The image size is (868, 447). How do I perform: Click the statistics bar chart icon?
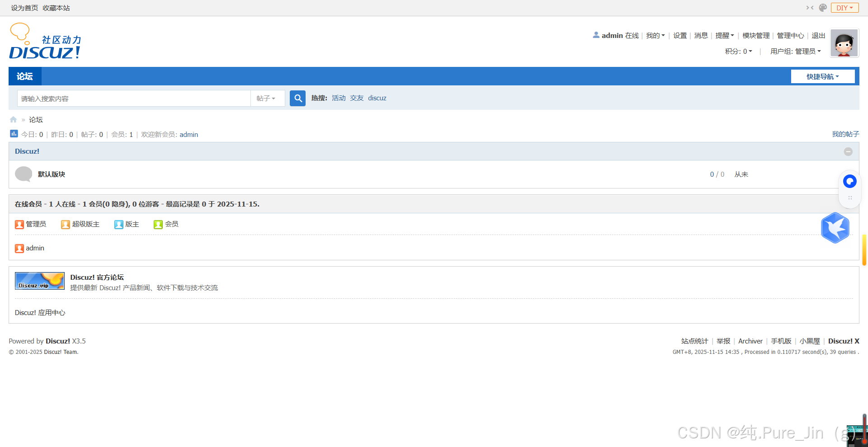click(x=14, y=134)
